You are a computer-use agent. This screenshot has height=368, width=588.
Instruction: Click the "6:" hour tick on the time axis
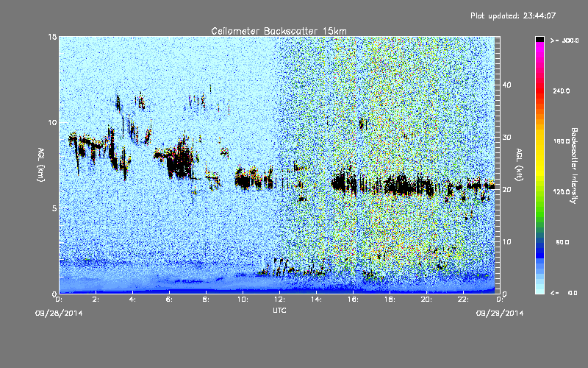point(169,300)
